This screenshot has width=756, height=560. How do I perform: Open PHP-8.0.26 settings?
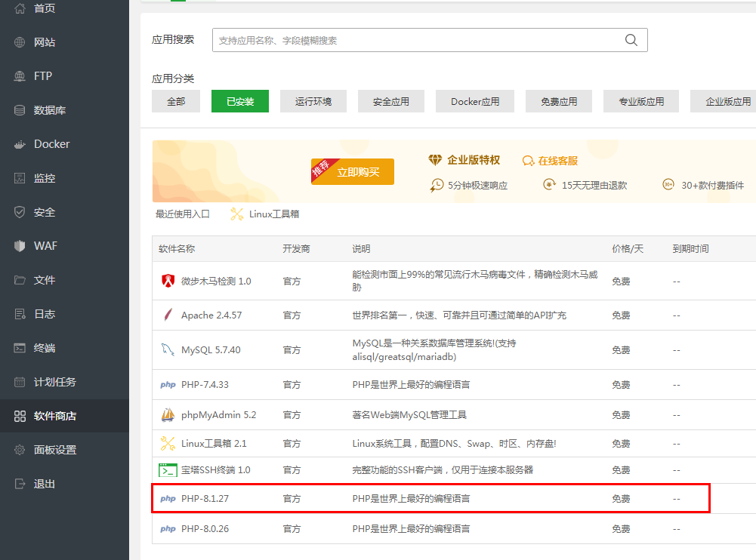click(x=205, y=528)
